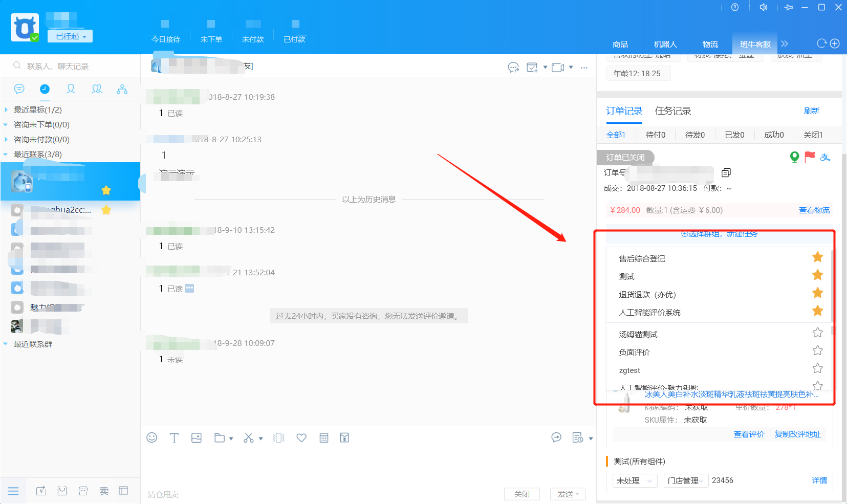Screen dimensions: 847x504
Task: Select the font text formatting icon
Action: pos(174,437)
